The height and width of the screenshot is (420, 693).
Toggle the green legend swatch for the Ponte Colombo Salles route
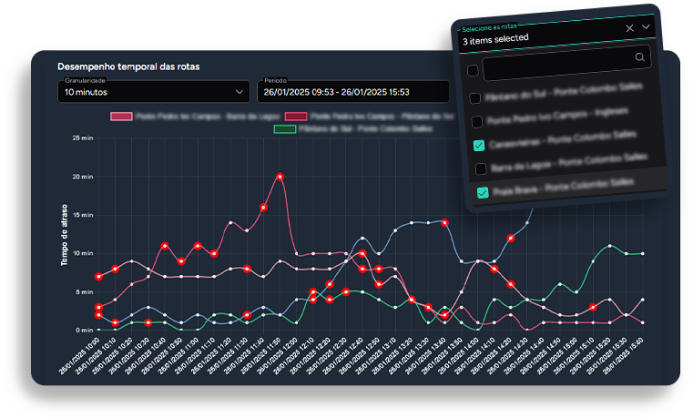tap(285, 129)
